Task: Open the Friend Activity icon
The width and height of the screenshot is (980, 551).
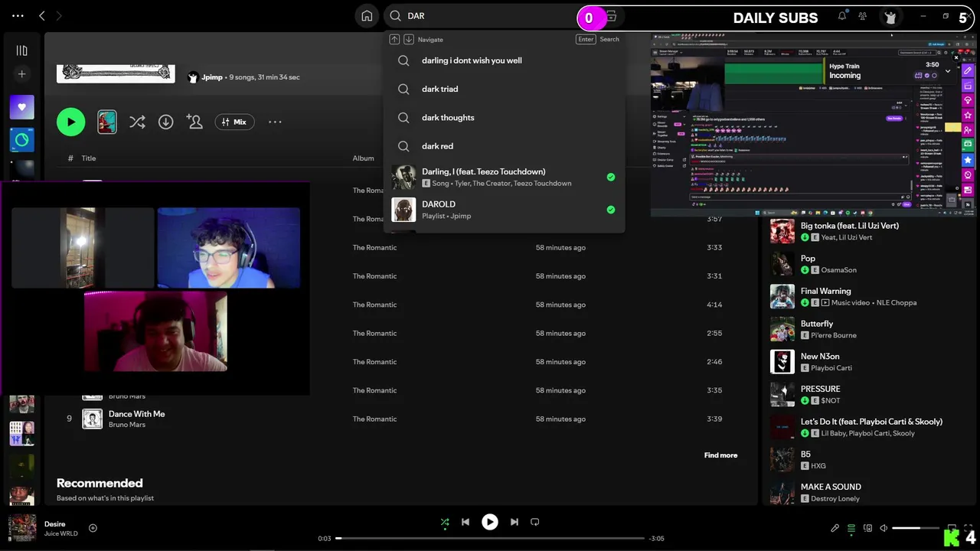Action: [x=863, y=16]
